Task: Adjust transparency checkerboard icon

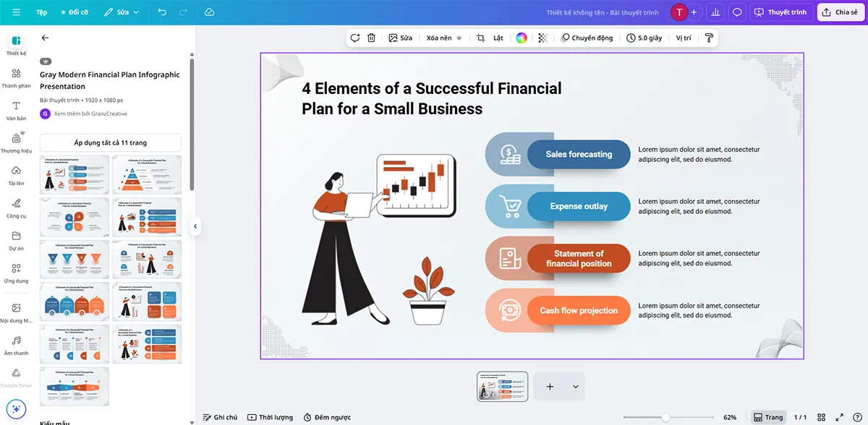Action: coord(543,38)
